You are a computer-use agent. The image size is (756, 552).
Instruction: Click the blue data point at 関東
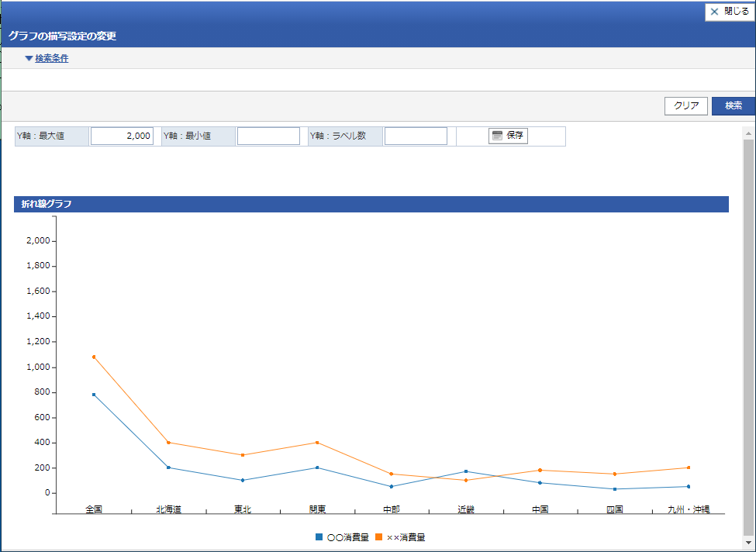pyautogui.click(x=317, y=467)
